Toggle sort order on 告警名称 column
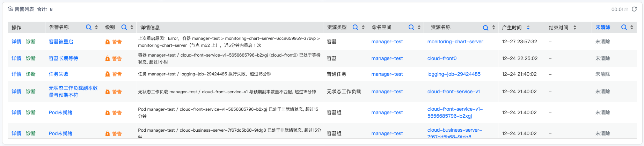644x146 pixels. point(96,27)
